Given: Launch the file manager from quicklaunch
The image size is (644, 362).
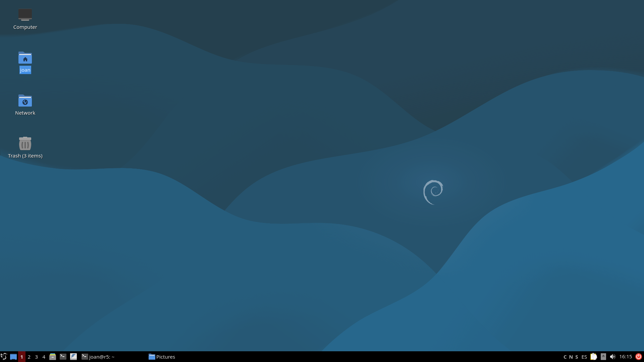Looking at the screenshot, I should pyautogui.click(x=53, y=357).
